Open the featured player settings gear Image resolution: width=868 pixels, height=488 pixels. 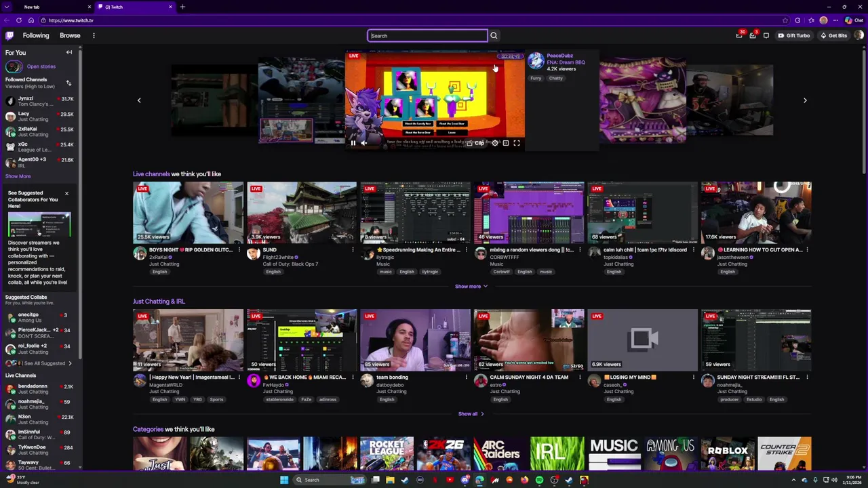494,143
